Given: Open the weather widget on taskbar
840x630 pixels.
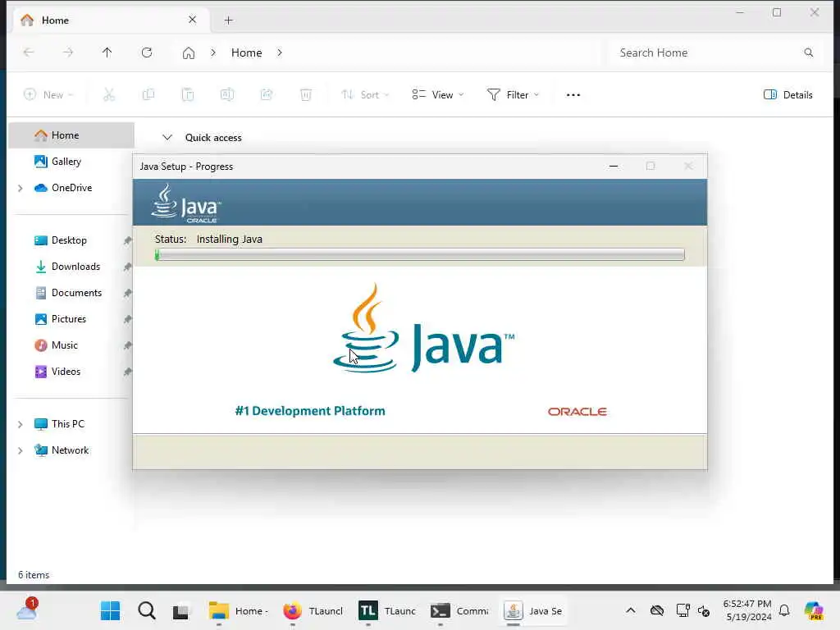Looking at the screenshot, I should 27,609.
